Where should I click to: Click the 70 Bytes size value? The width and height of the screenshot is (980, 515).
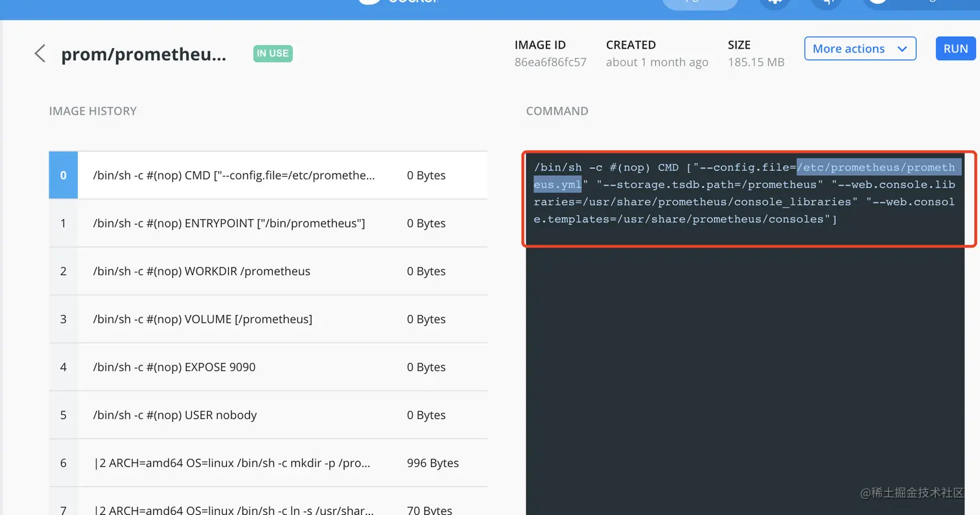click(x=429, y=510)
